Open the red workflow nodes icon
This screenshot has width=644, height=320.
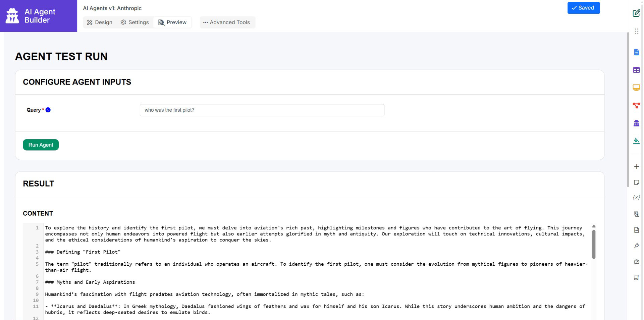636,105
